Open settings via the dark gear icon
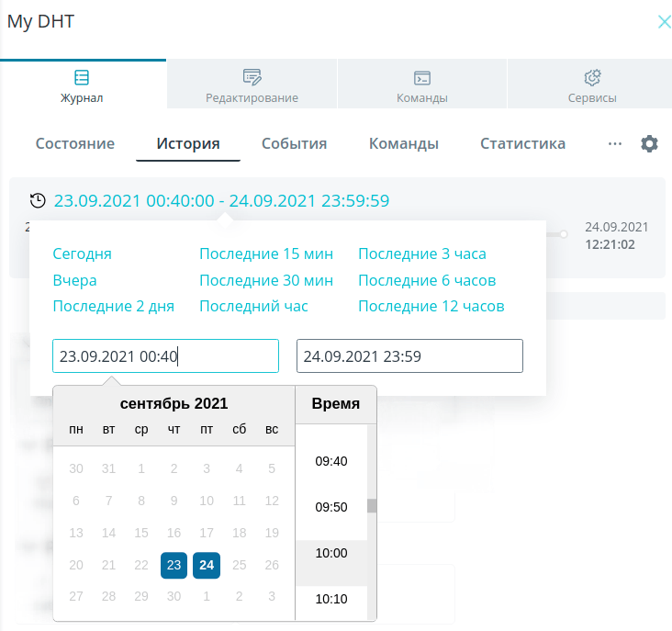 click(x=649, y=143)
